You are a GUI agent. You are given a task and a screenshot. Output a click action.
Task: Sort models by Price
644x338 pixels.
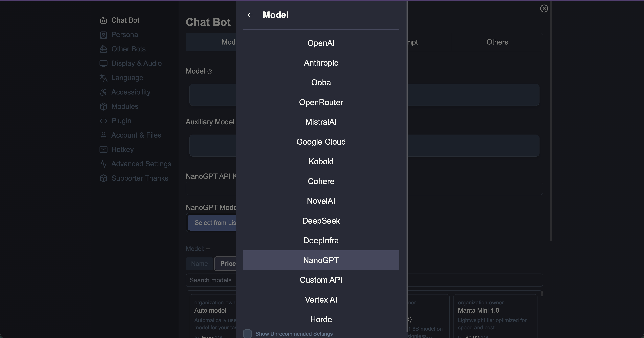[228, 263]
